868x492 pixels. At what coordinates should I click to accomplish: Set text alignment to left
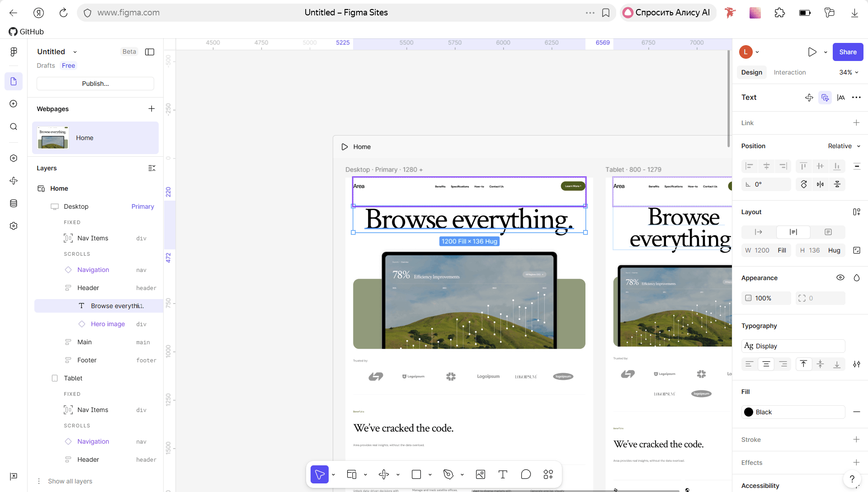(749, 364)
